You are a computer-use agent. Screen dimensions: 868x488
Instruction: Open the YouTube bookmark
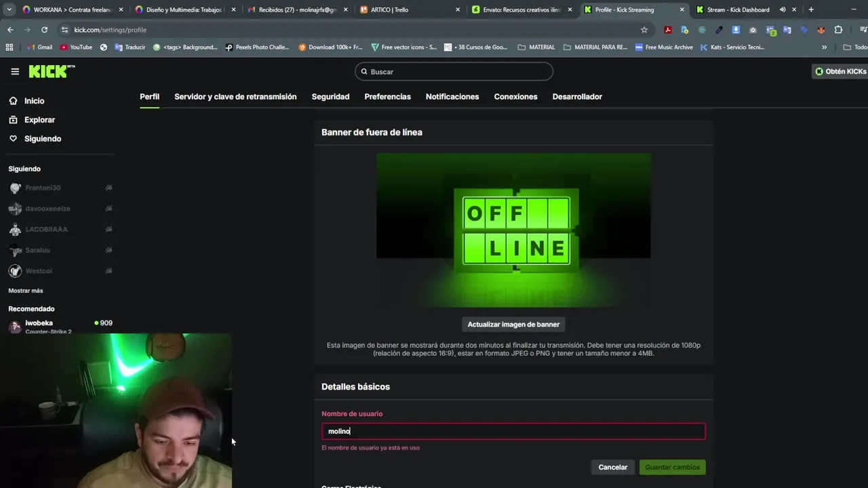pyautogui.click(x=76, y=47)
